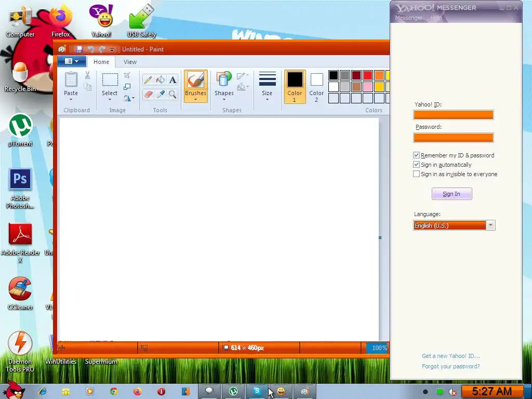Click the Cut scissors icon

pyautogui.click(x=87, y=75)
